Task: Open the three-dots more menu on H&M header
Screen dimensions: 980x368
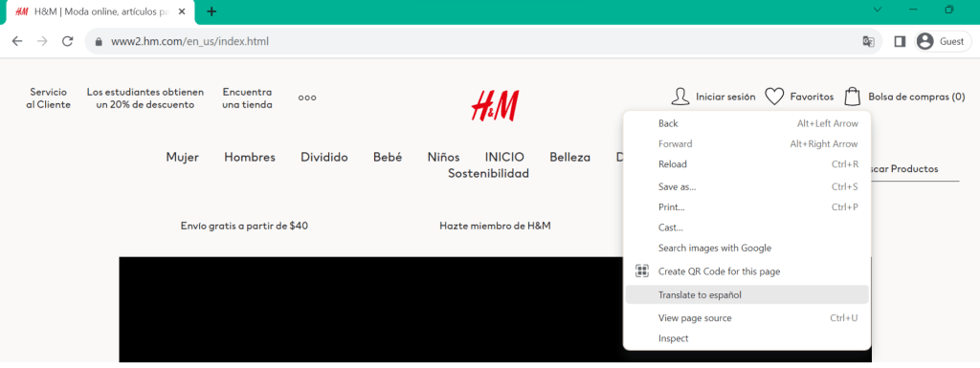Action: pyautogui.click(x=307, y=97)
